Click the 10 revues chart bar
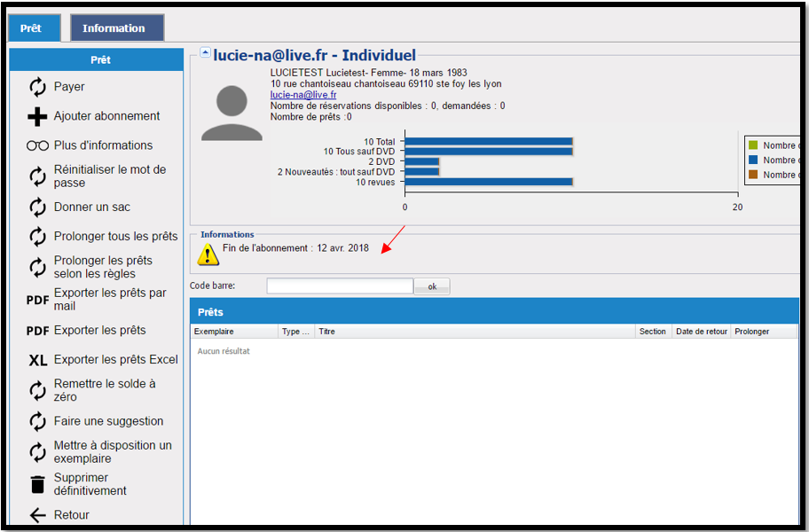The height and width of the screenshot is (532, 809). [489, 182]
